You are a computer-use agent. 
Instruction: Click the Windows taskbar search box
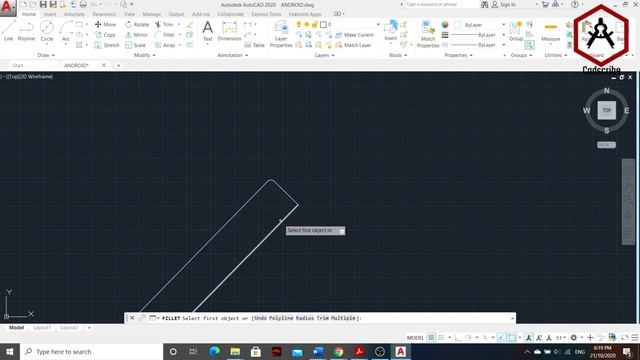coord(91,351)
